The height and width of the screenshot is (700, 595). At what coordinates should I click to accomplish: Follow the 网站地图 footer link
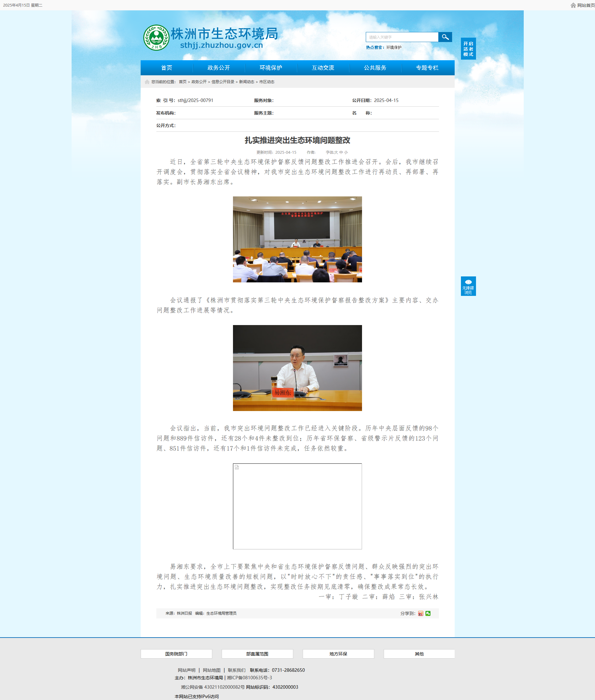212,670
